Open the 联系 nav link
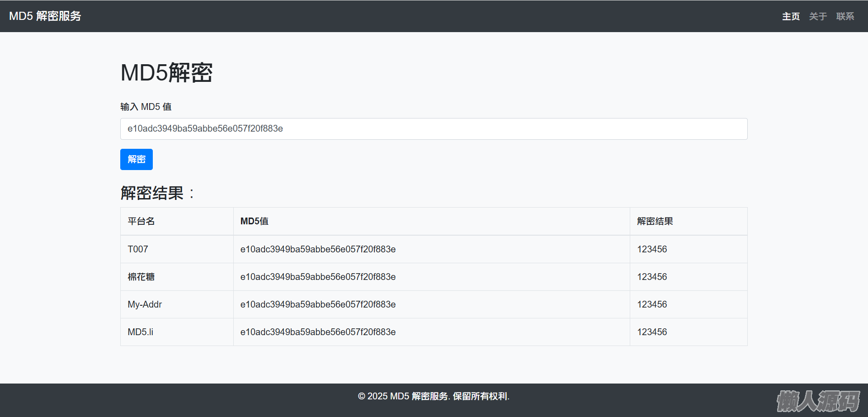This screenshot has width=868, height=417. pos(845,16)
